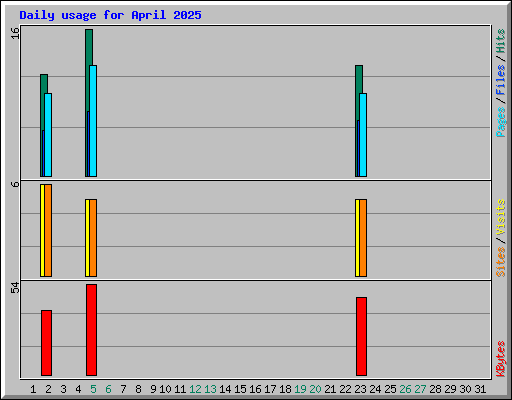Click the red KBytes legend label
Screen dimensions: 512x400
tap(500, 359)
